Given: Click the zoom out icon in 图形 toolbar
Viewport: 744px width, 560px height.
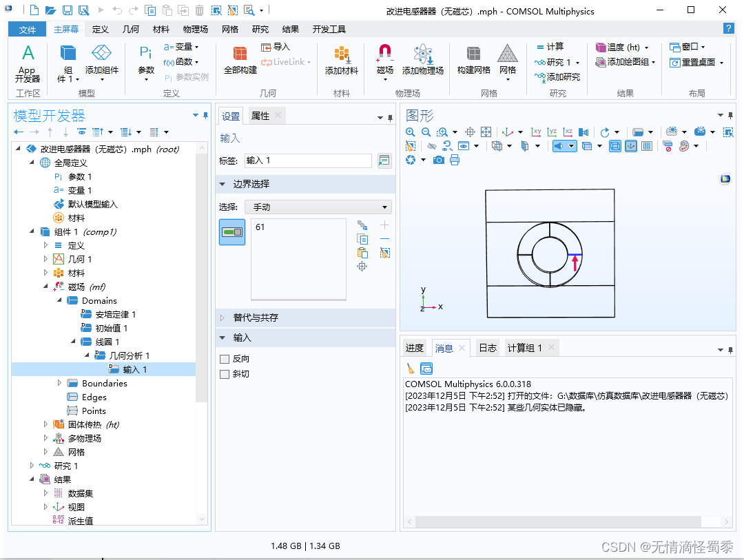Looking at the screenshot, I should coord(426,132).
